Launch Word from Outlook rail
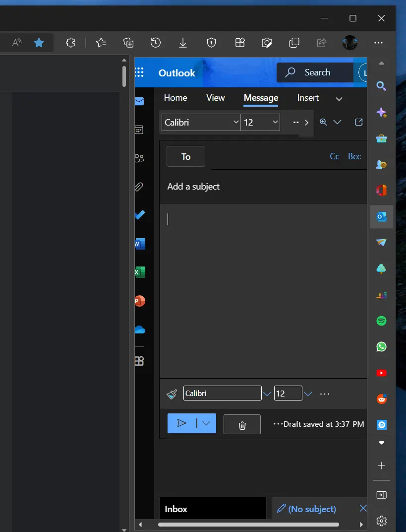The image size is (406, 532). (x=140, y=244)
